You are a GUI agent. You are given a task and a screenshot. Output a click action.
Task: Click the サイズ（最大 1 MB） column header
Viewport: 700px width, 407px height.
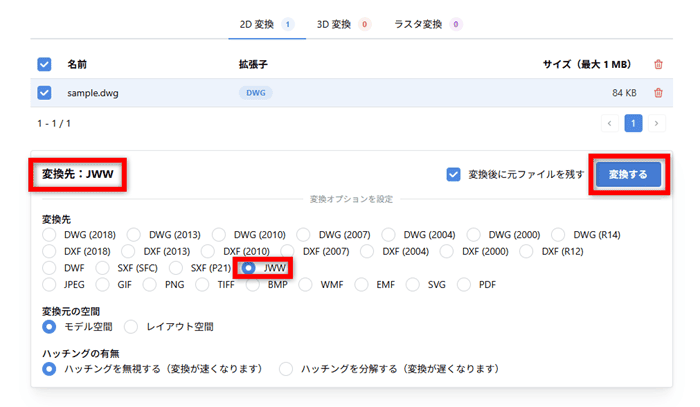coord(587,64)
